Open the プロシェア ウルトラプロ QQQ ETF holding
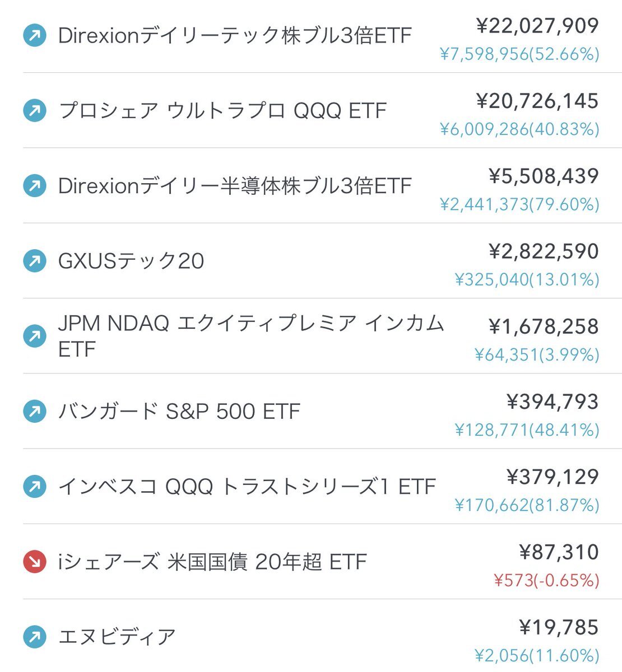Image resolution: width=622 pixels, height=672 pixels. coord(222,111)
